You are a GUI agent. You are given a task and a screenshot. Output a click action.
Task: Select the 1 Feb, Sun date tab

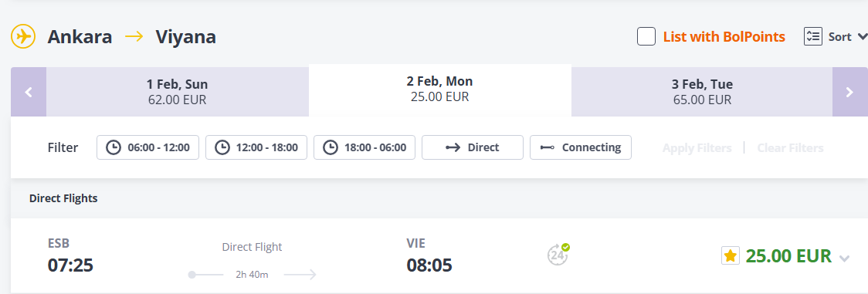pos(177,93)
